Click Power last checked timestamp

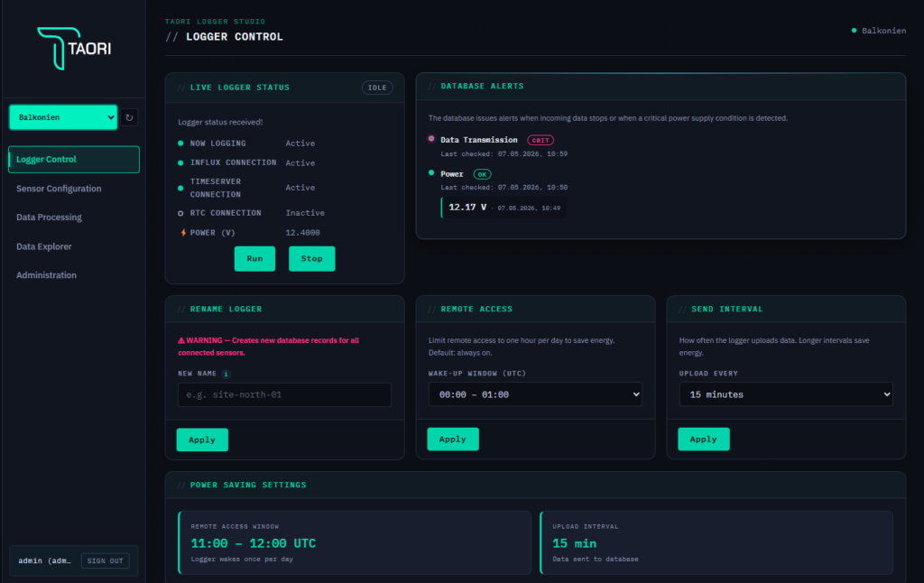click(504, 188)
